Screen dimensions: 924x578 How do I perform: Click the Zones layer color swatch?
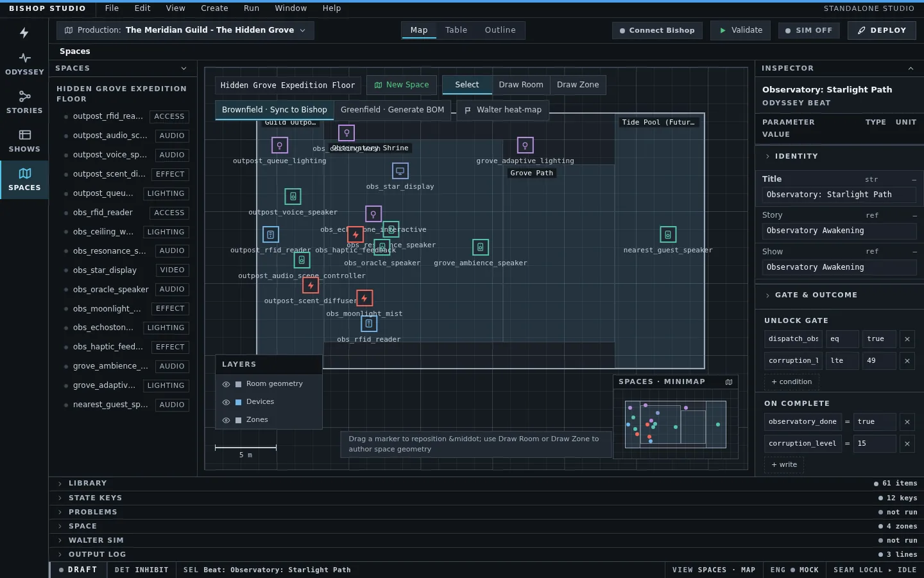[x=239, y=420]
